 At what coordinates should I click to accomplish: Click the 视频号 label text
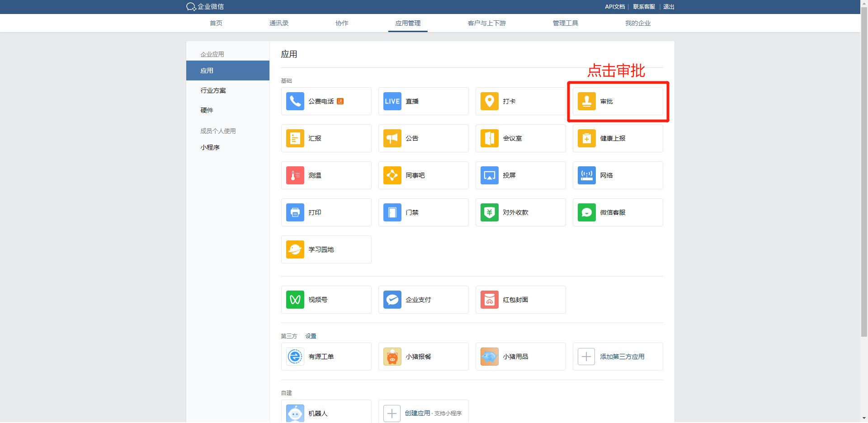[x=318, y=300]
